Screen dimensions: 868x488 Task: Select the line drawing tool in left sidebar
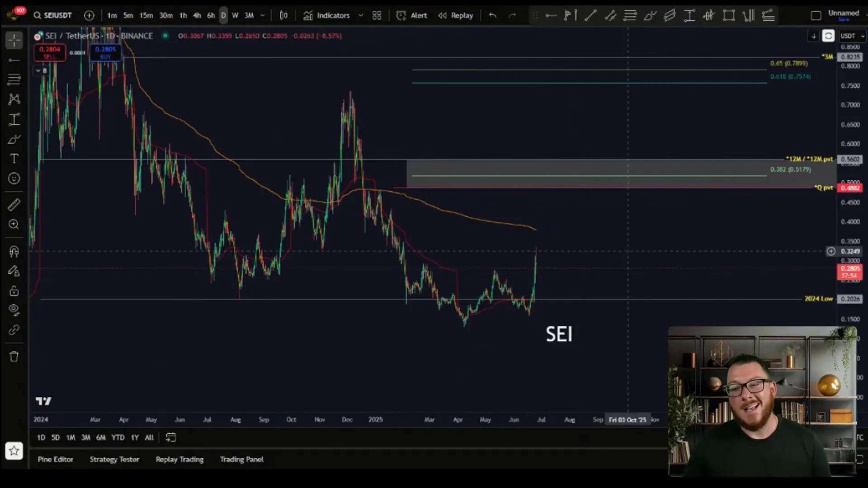coord(14,60)
